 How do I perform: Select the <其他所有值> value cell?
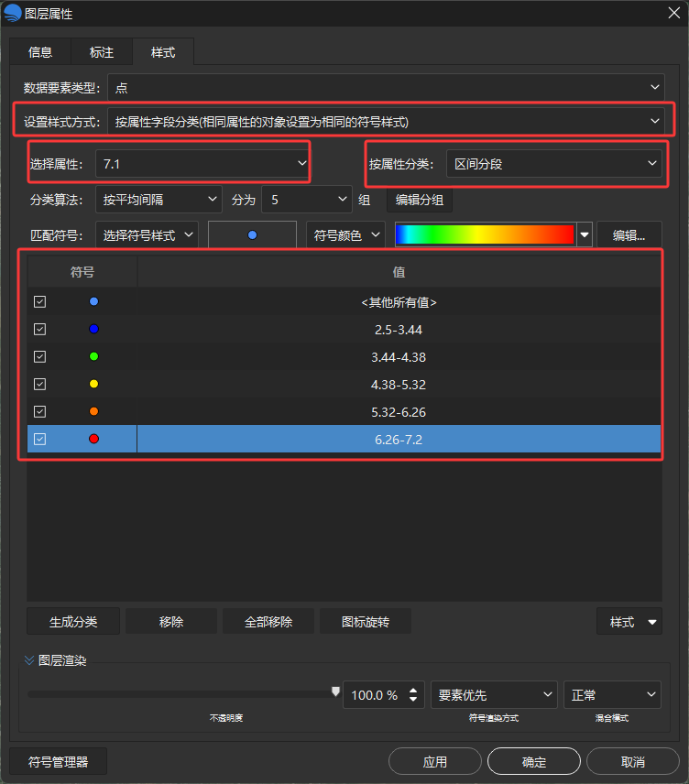pos(399,302)
